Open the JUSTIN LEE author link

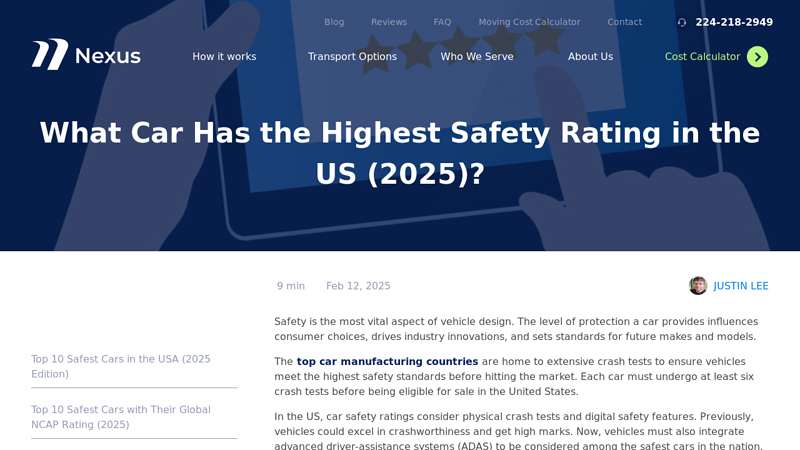coord(741,286)
